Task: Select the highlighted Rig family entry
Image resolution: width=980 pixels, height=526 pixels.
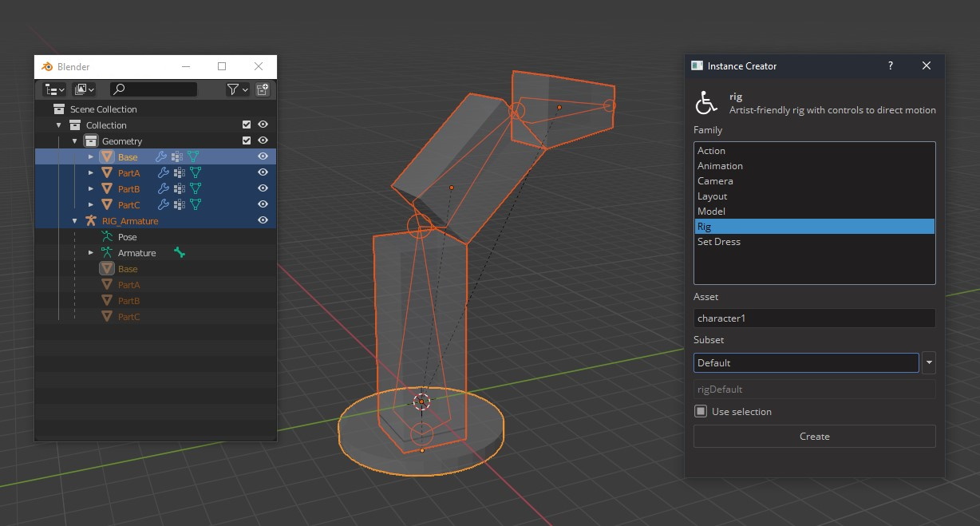Action: [x=814, y=227]
